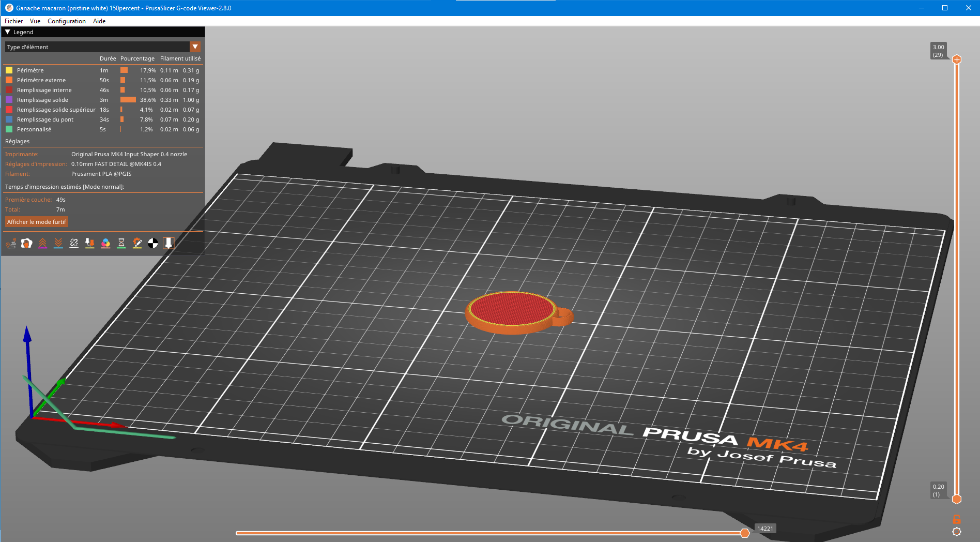This screenshot has height=542, width=980.
Task: Click the total print time '7m'
Action: tap(60, 209)
